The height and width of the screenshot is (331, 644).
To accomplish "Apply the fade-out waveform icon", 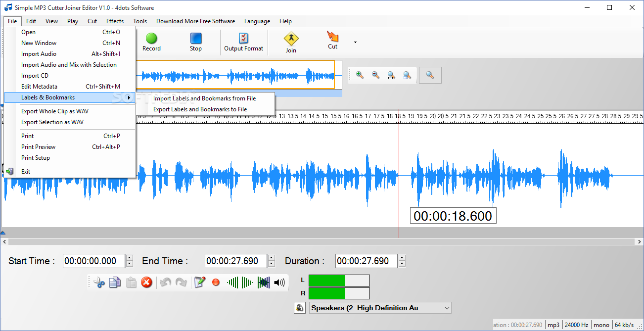I will (247, 283).
